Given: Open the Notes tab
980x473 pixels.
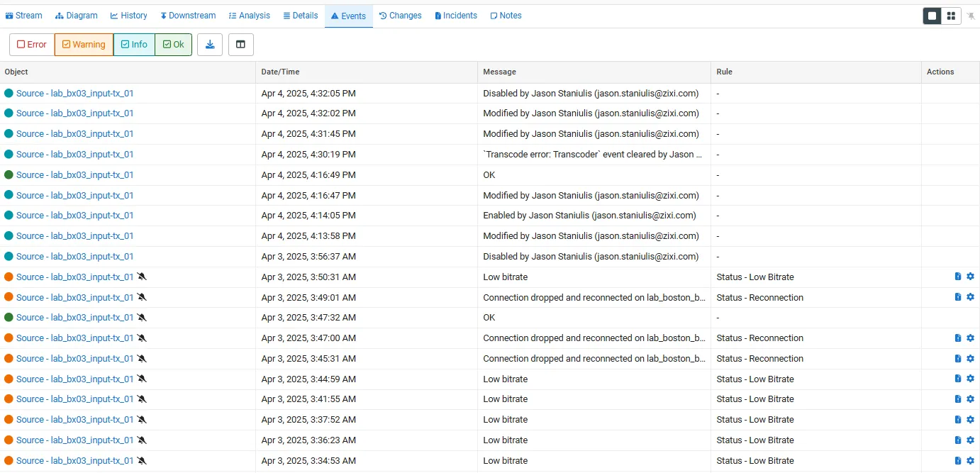Looking at the screenshot, I should point(506,16).
